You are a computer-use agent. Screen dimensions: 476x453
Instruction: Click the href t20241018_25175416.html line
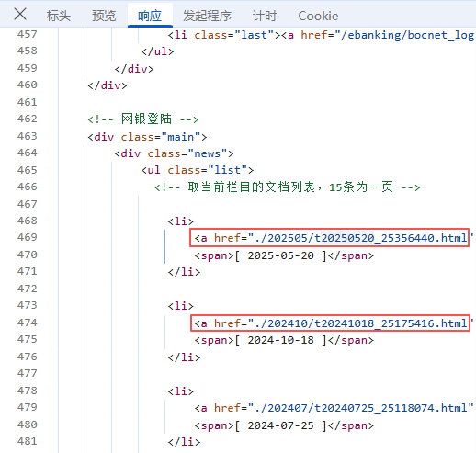[x=334, y=323]
